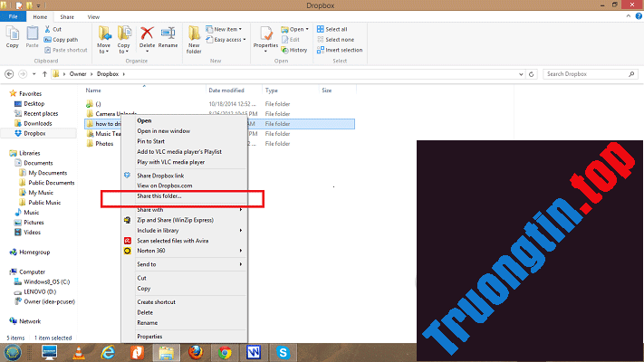This screenshot has height=362, width=644.
Task: Click Edit in the Open group
Action: [291, 40]
